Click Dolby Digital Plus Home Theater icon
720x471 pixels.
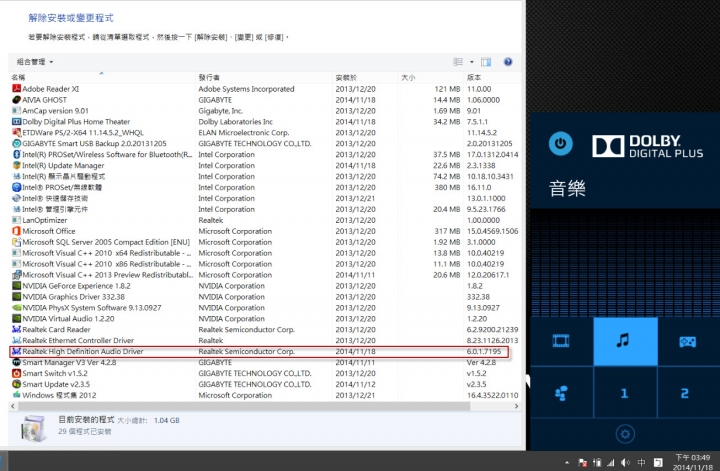click(16, 122)
